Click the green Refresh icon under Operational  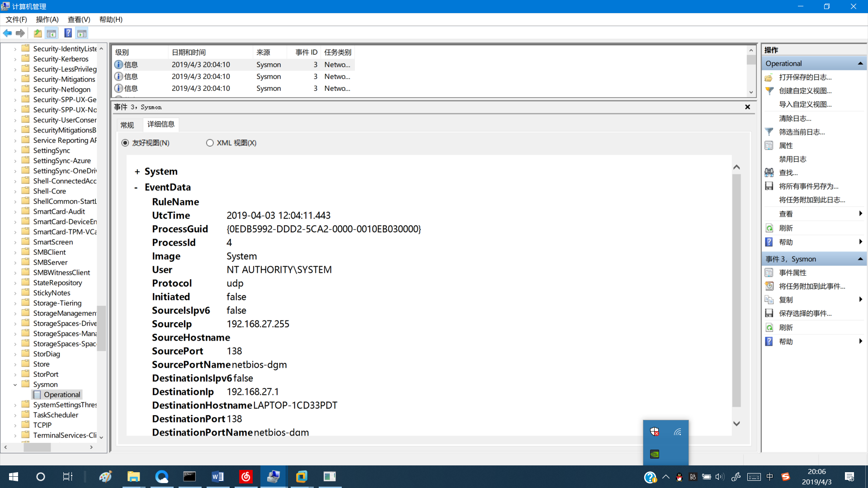[x=769, y=228]
